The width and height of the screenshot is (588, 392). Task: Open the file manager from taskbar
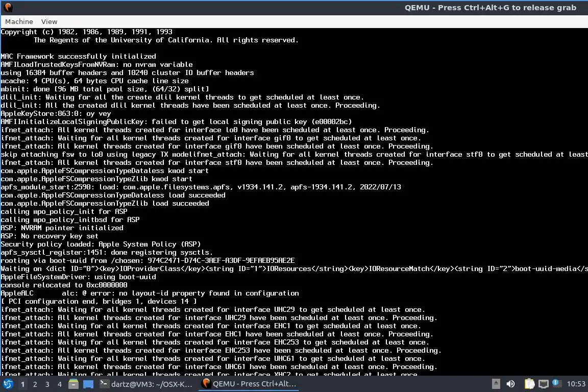pos(73,384)
